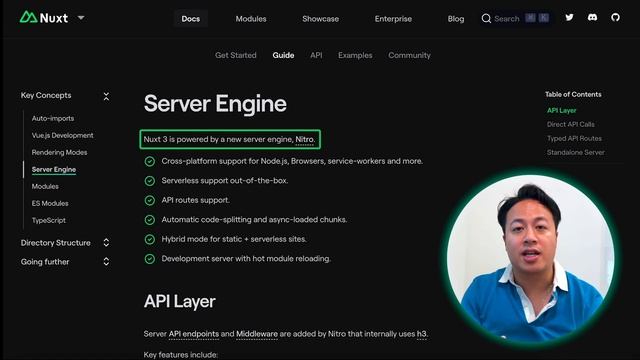Click the check icon beside API routes support
The width and height of the screenshot is (640, 360).
[150, 200]
